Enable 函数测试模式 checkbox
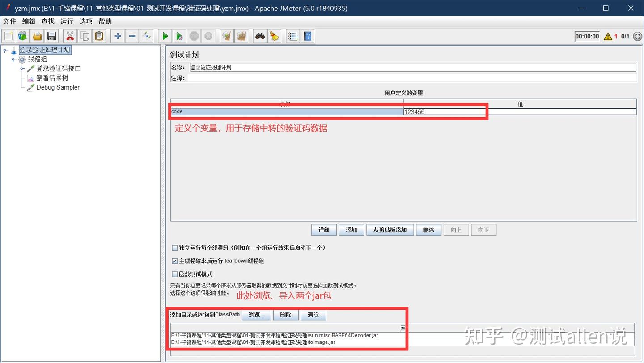The height and width of the screenshot is (363, 644). 174,274
